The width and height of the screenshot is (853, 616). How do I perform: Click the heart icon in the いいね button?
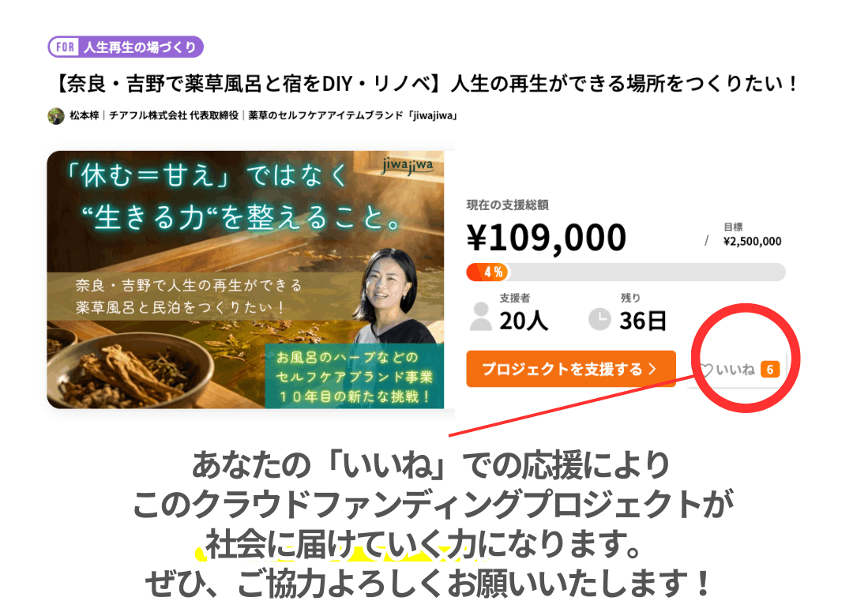pyautogui.click(x=706, y=370)
